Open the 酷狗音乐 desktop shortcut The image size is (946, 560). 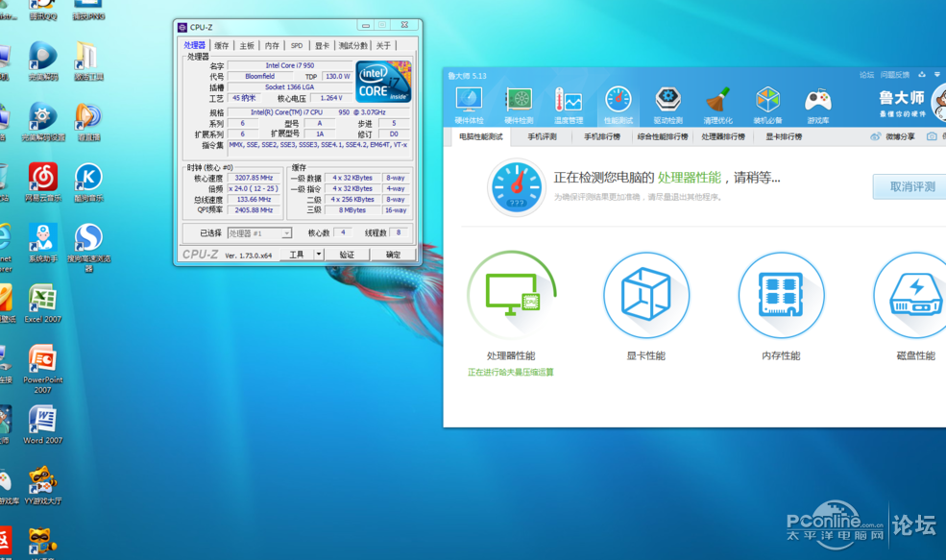[88, 182]
